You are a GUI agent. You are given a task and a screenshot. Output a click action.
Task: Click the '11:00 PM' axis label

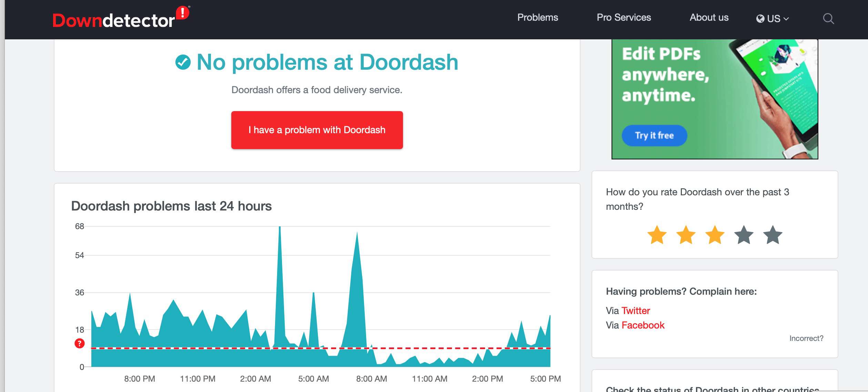(x=198, y=379)
